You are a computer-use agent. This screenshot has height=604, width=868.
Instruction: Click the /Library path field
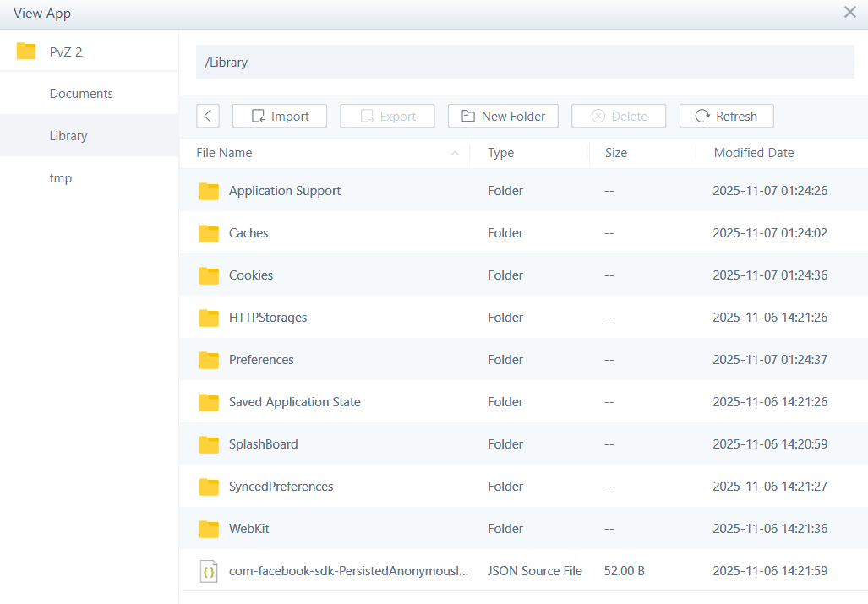point(525,62)
